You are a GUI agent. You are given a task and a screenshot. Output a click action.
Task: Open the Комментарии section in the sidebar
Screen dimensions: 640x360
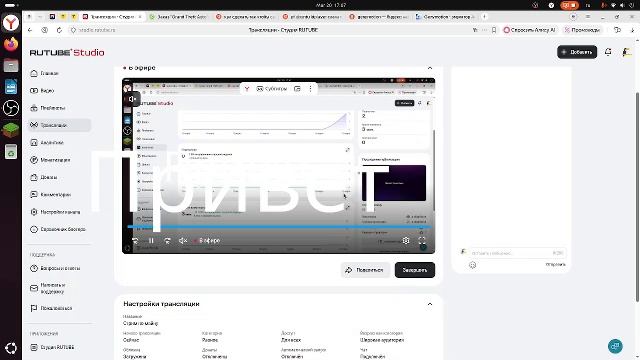tap(51, 195)
